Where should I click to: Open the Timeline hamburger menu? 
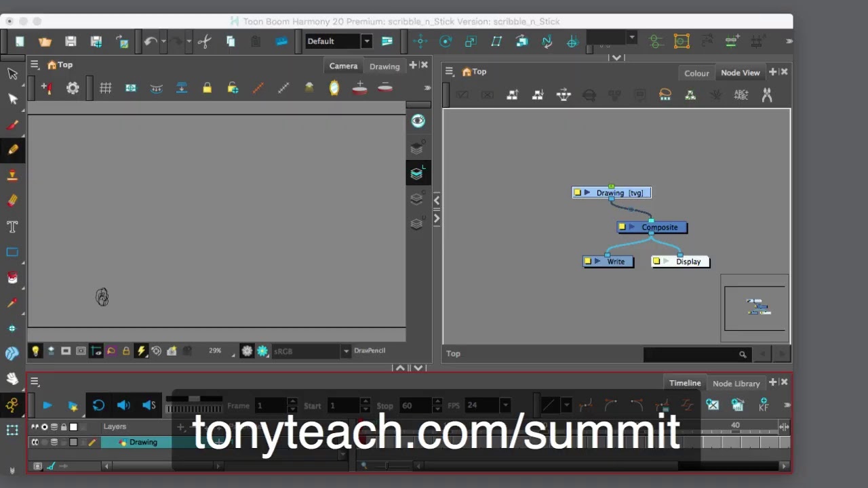[x=35, y=382]
